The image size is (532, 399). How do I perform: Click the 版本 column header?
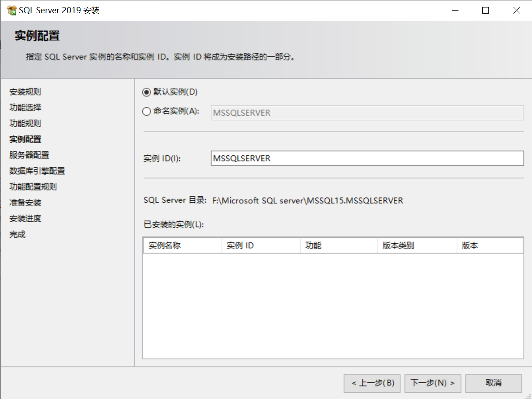tap(490, 246)
